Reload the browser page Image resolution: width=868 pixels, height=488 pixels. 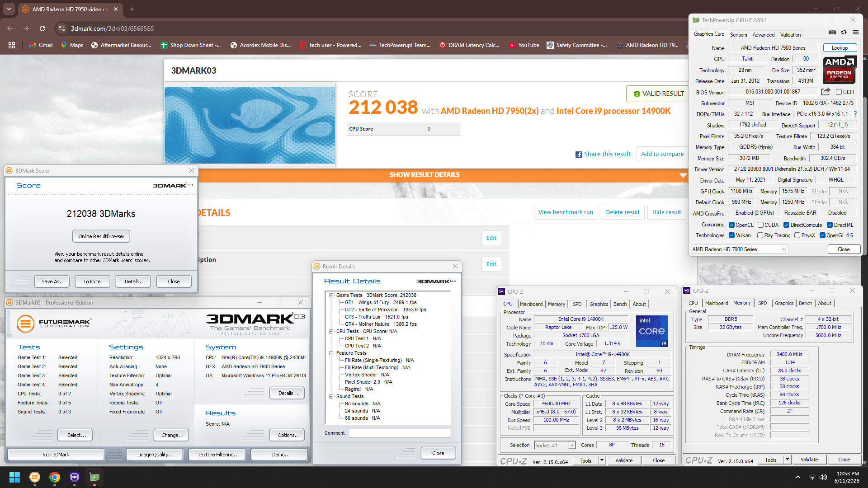coord(42,28)
